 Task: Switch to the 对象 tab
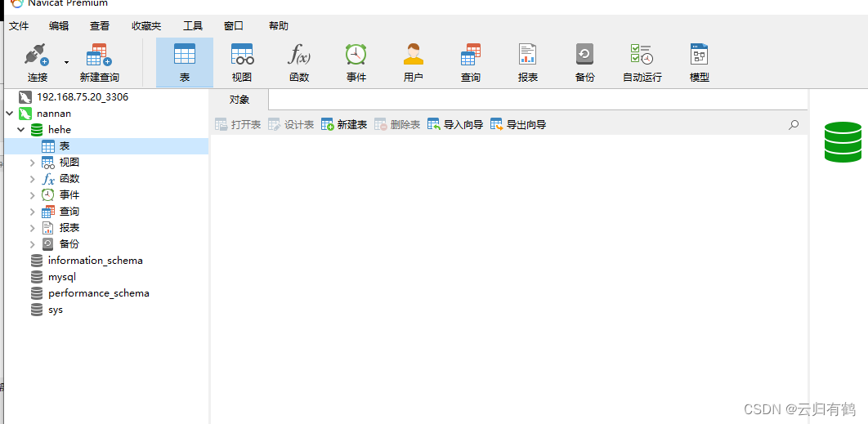pos(239,100)
